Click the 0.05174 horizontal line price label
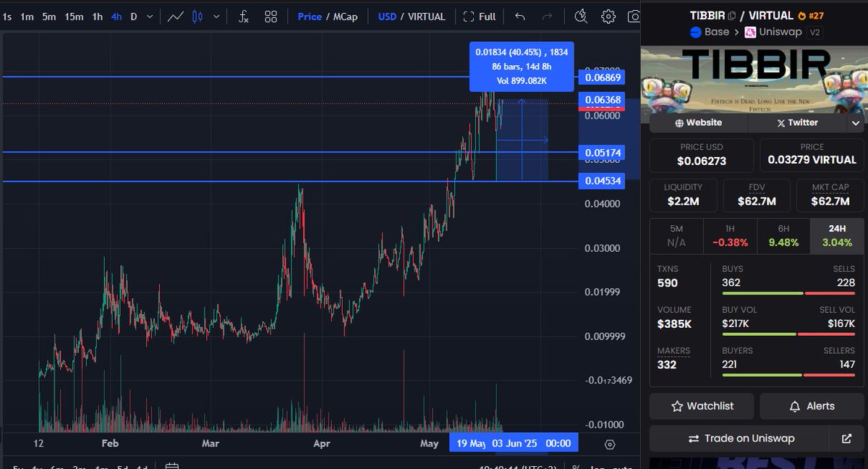This screenshot has width=868, height=469. point(603,153)
